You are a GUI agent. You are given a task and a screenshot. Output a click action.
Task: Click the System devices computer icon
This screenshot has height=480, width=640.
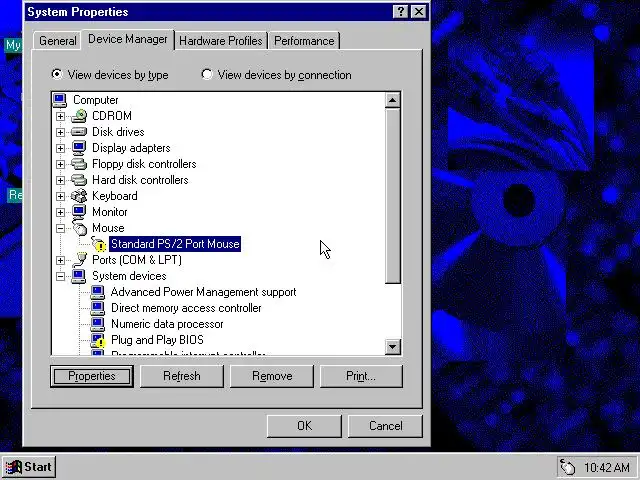pos(78,276)
